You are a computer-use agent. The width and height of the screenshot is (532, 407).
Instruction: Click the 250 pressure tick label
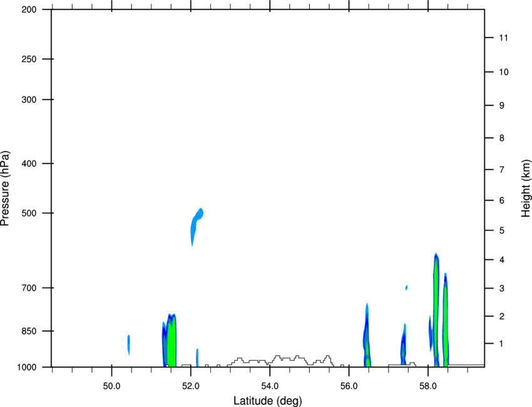[x=29, y=59]
